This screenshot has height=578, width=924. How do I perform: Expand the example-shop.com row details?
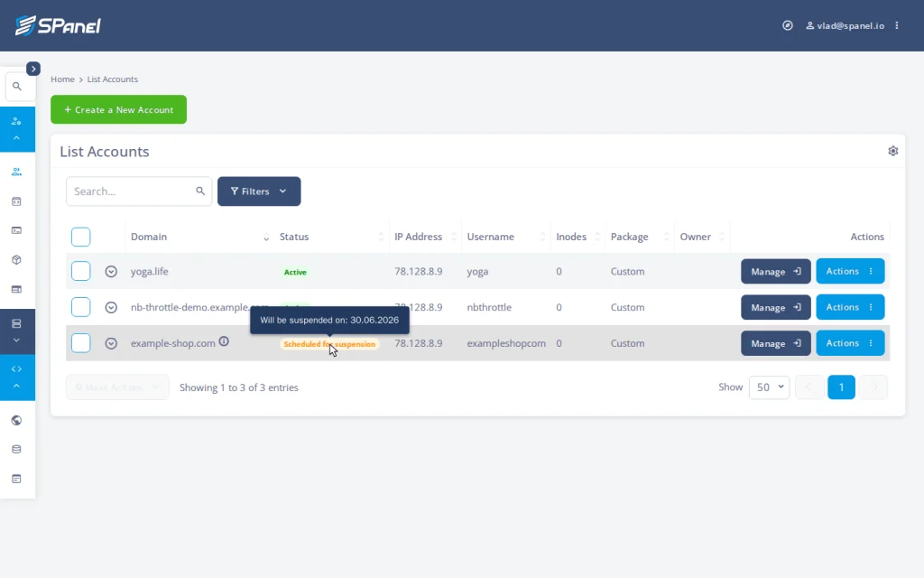coord(111,343)
